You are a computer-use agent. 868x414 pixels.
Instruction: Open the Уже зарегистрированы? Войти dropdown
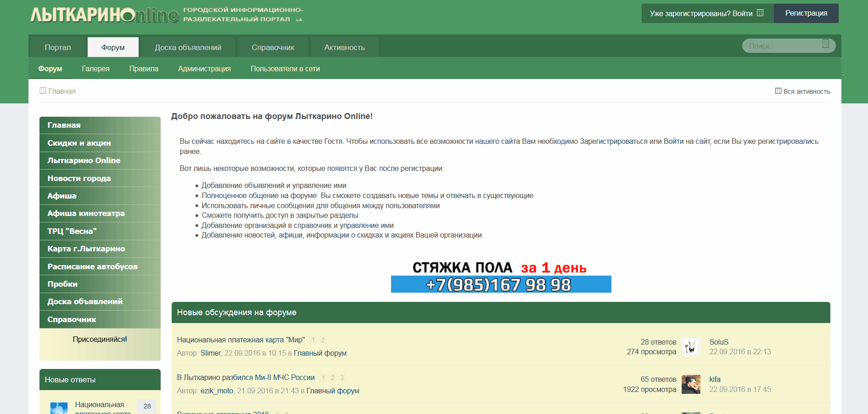[707, 13]
